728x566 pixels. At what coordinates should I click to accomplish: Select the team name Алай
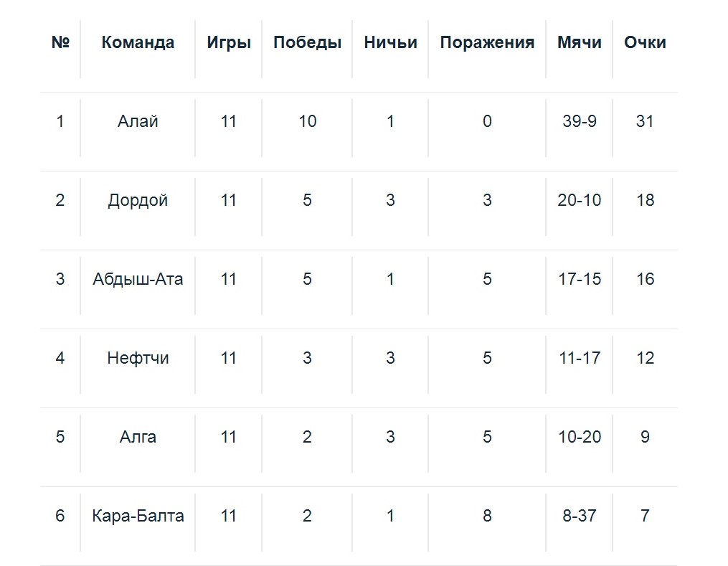point(138,121)
